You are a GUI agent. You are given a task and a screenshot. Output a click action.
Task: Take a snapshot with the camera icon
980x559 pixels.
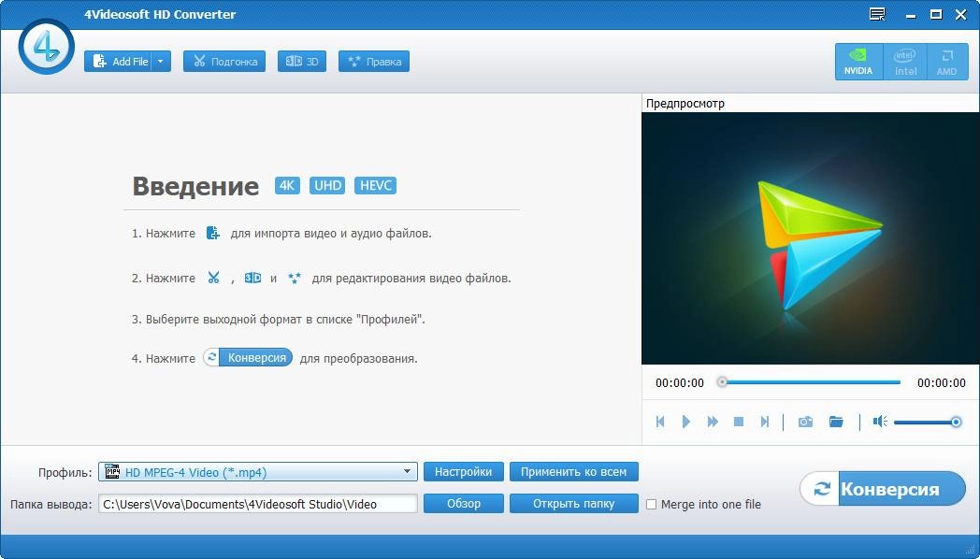806,422
